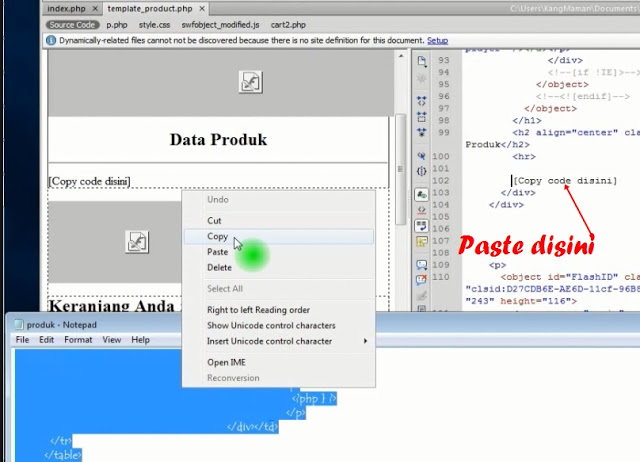Click the design view vertical scrollbar thumb
The height and width of the screenshot is (462, 640).
tap(400, 169)
